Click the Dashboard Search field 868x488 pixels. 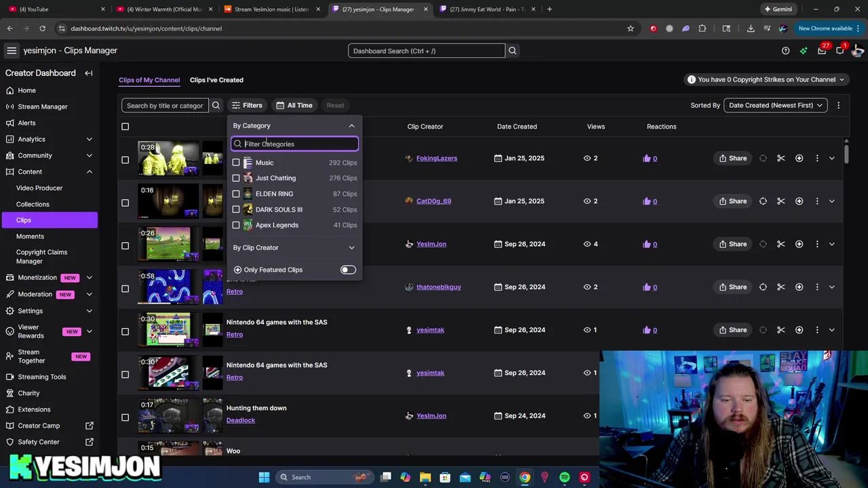tap(427, 51)
